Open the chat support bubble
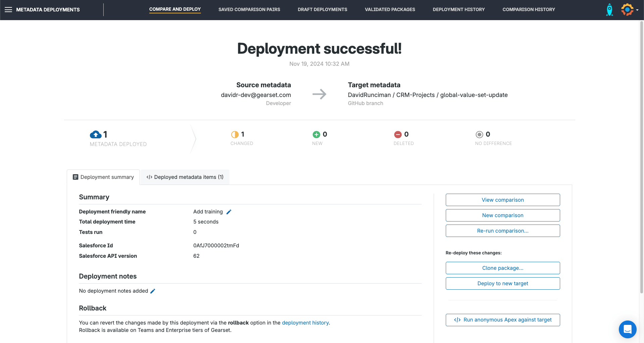The image size is (644, 343). tap(628, 329)
